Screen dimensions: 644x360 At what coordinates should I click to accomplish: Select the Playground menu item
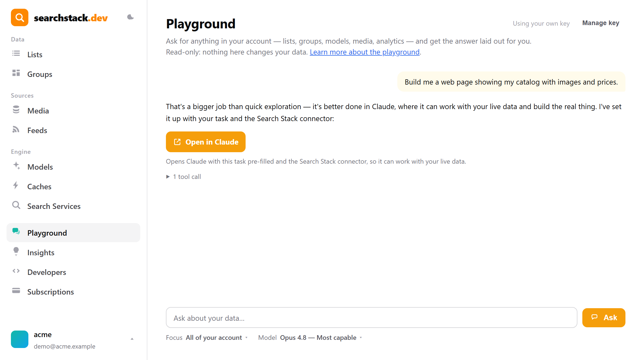coord(73,233)
